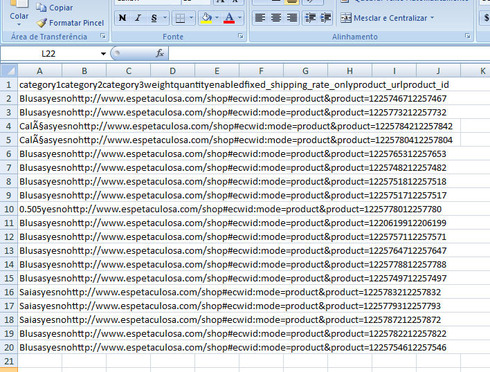
Task: Click the cell borders icon
Action: 180,18
